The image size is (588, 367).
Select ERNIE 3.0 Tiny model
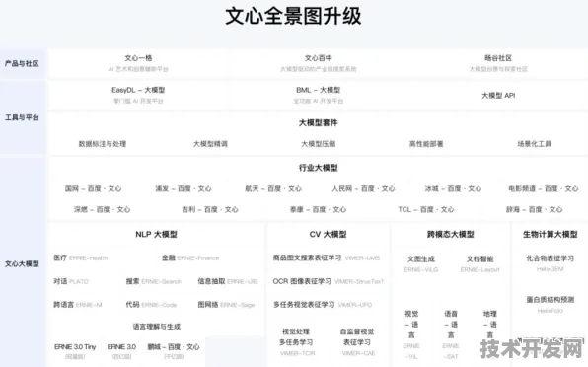pos(75,351)
